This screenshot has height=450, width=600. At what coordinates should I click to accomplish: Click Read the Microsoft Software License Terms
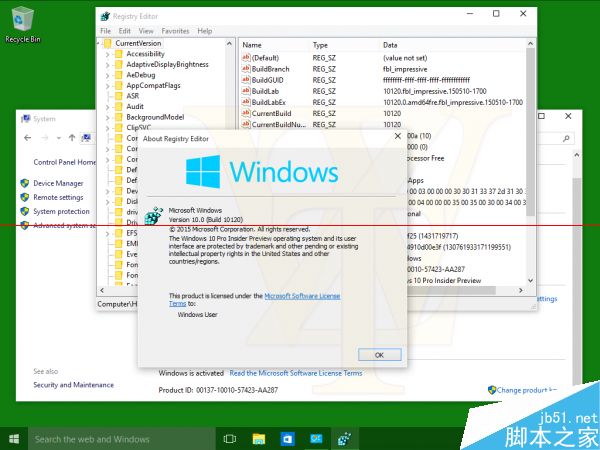(x=296, y=373)
